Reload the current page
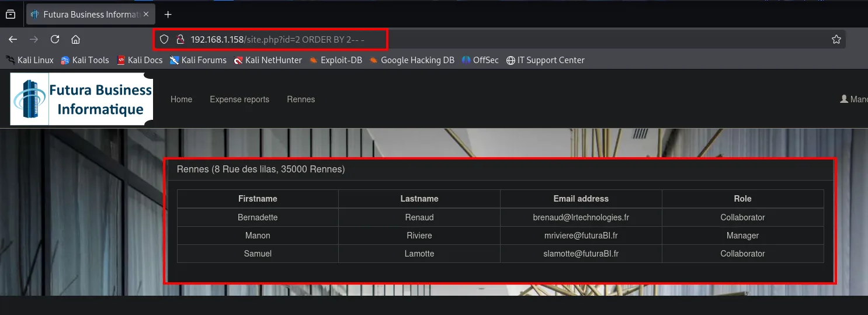 tap(55, 39)
